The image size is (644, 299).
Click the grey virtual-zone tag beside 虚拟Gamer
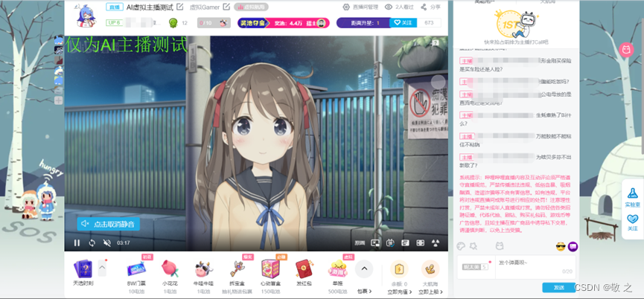[252, 7]
